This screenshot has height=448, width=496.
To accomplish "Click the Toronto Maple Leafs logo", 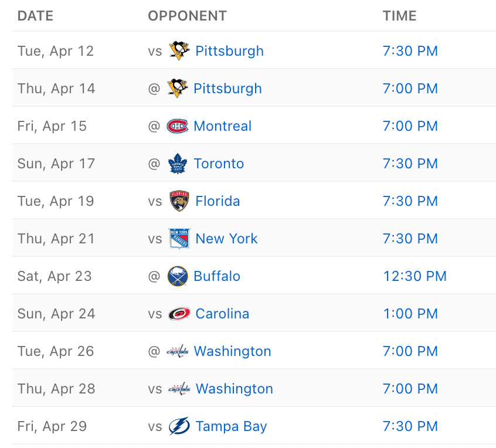I will [x=178, y=163].
